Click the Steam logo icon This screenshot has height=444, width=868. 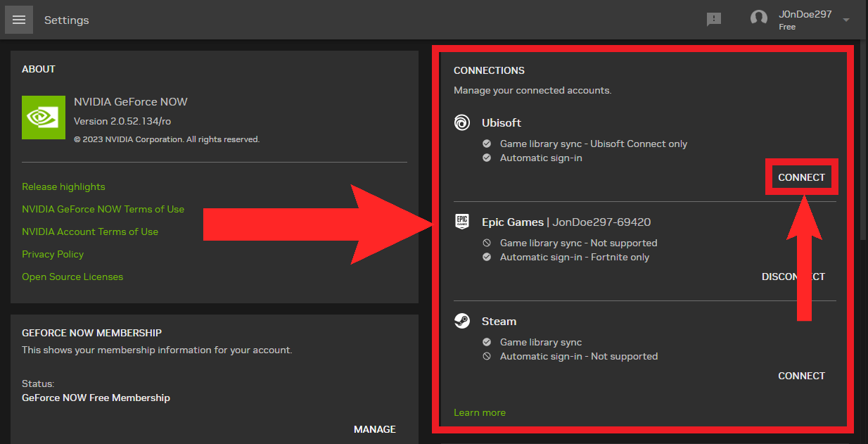click(x=462, y=322)
